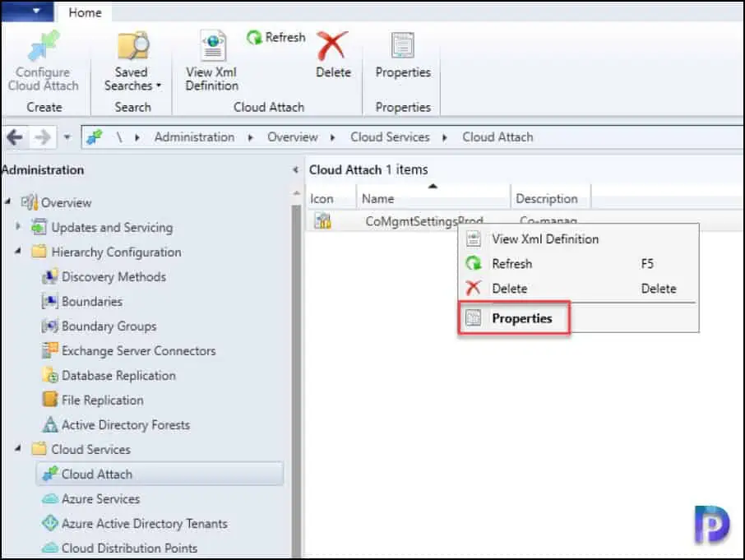Select the File Replication icon
Screen dimensions: 745x560
[50, 400]
